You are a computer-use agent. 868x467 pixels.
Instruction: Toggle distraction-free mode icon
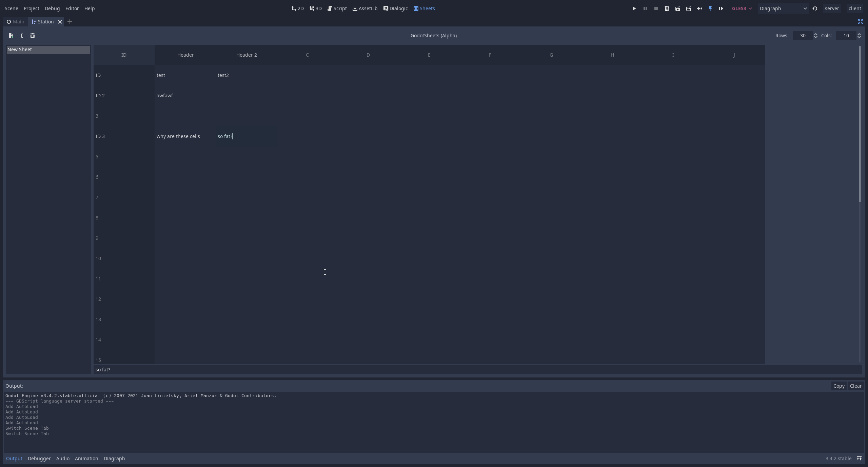[860, 22]
